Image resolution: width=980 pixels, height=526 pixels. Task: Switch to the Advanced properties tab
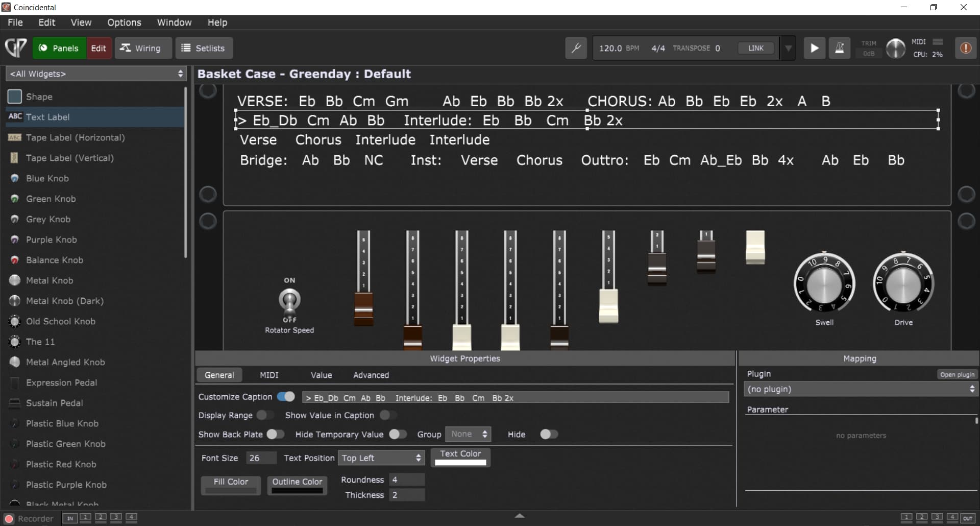click(x=371, y=375)
